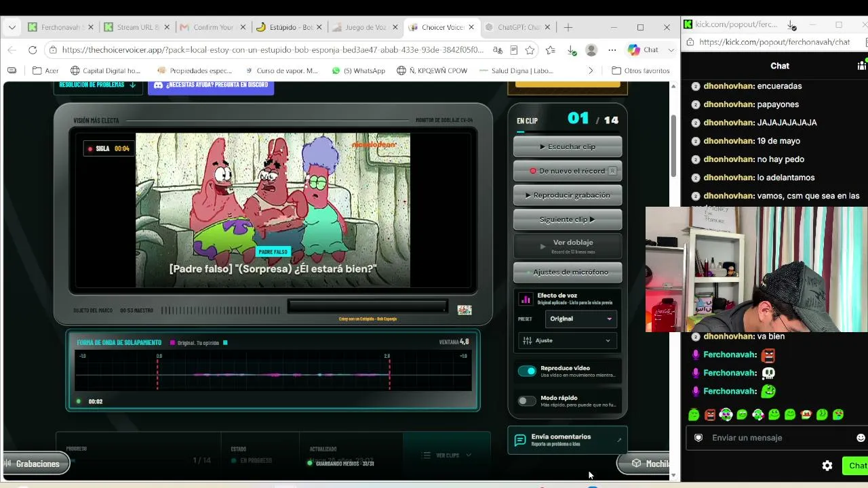Switch to the Juego de Voz tab
This screenshot has height=488, width=868.
(365, 27)
